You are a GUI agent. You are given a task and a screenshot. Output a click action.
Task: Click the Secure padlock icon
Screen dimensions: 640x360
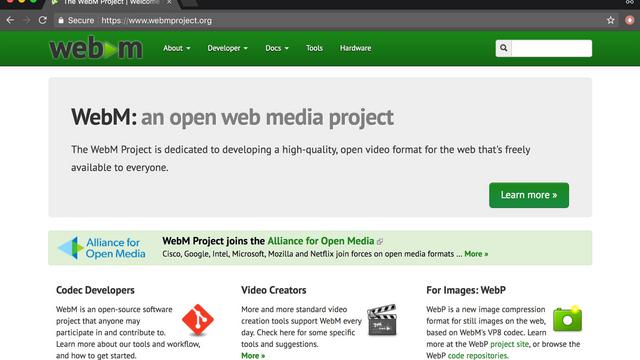point(61,20)
